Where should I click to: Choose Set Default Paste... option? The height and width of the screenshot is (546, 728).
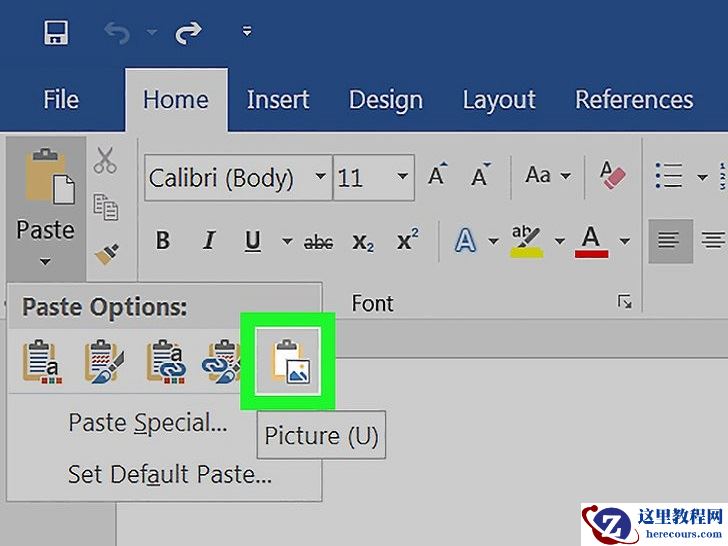click(x=169, y=473)
